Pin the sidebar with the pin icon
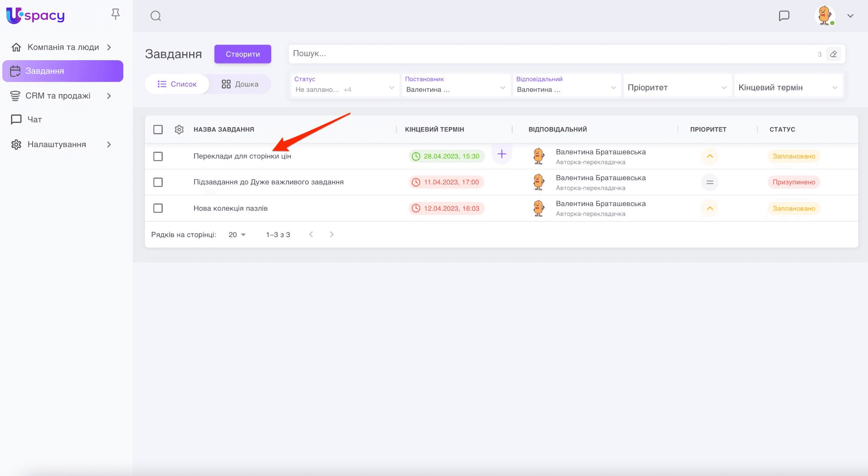The image size is (868, 476). (x=115, y=14)
